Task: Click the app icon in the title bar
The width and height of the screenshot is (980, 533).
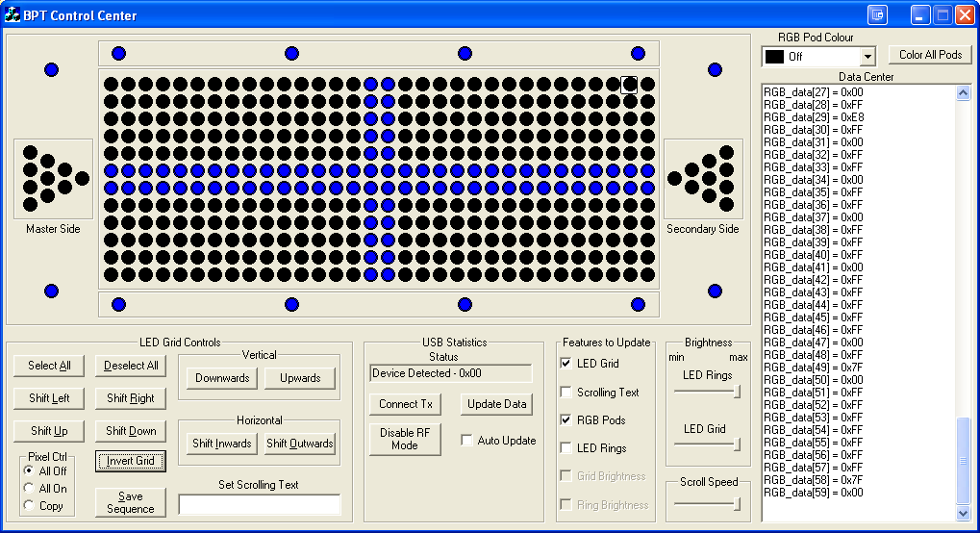Action: pyautogui.click(x=13, y=15)
